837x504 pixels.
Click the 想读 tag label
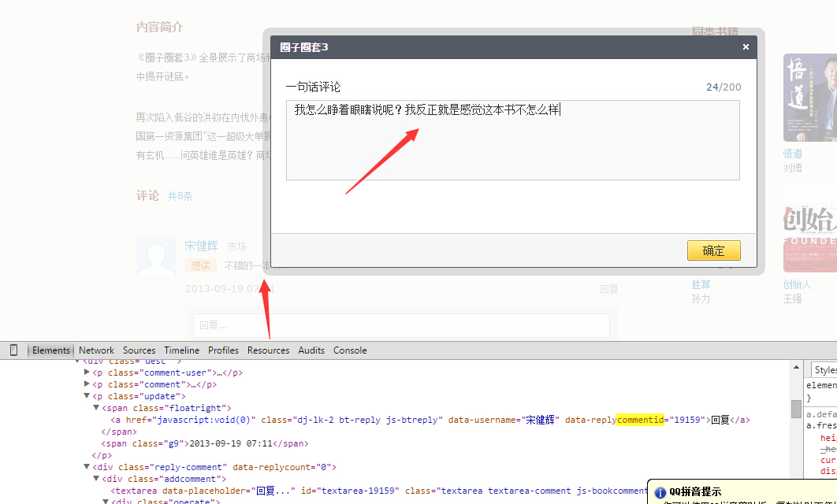pos(201,265)
